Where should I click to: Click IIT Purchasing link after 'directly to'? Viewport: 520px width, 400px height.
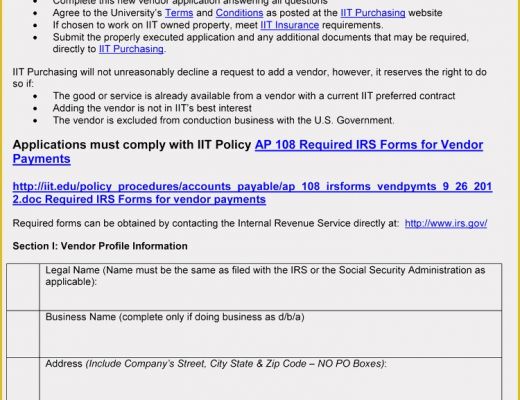131,49
